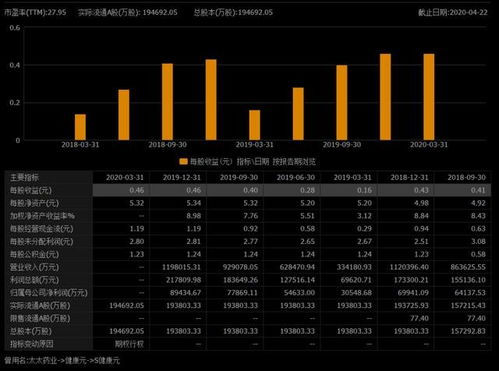Screen dimensions: 499x371
Task: Click the 54633.00 净利润 cell
Action: pos(299,293)
